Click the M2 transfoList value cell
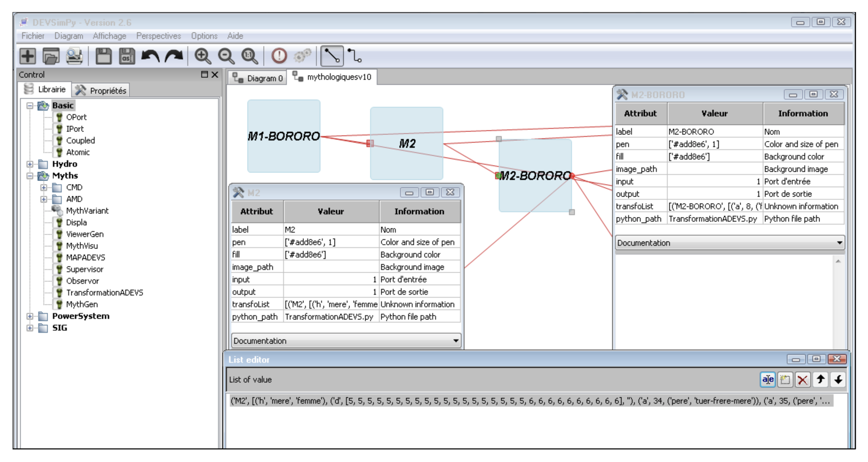 tap(331, 304)
